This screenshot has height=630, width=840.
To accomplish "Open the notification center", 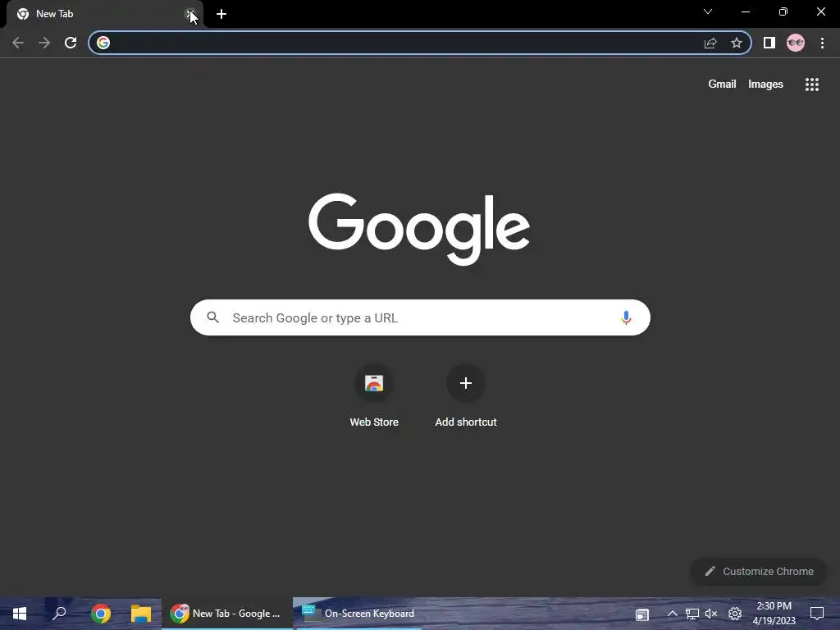I will pos(817,614).
